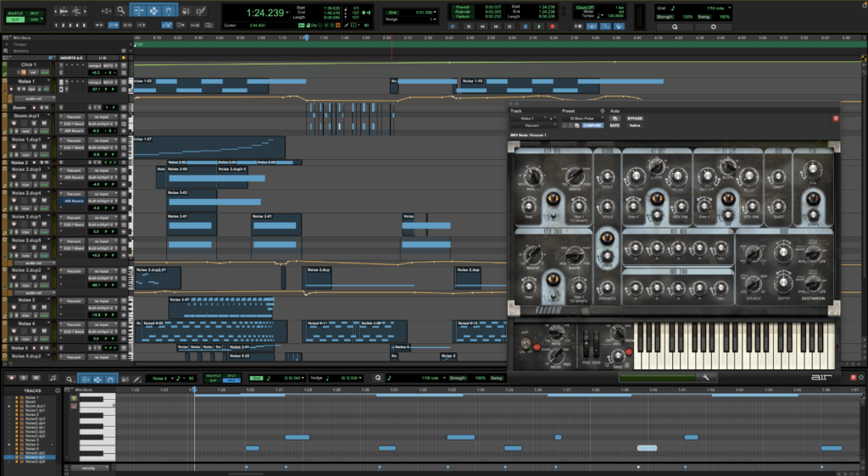Toggle the plugin BYPASS button
Screen dimensions: 868x476
point(635,118)
